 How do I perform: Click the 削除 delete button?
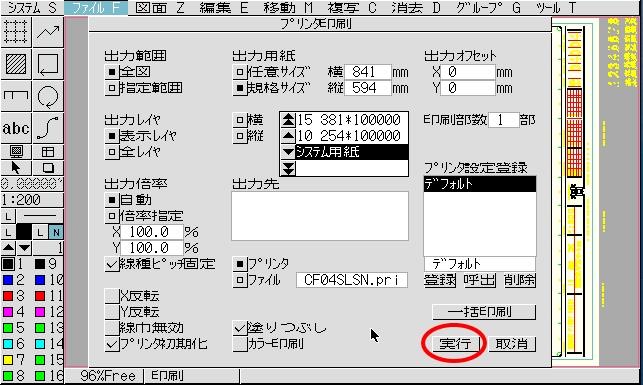point(520,280)
